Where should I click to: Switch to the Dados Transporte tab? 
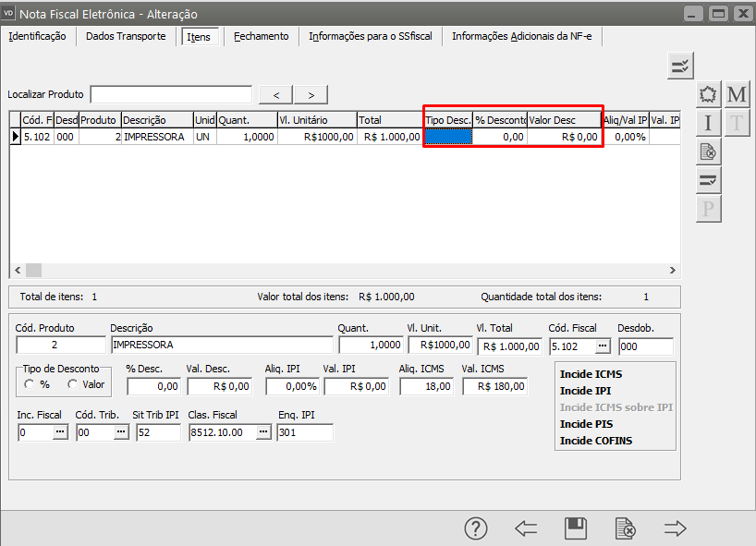click(x=126, y=36)
